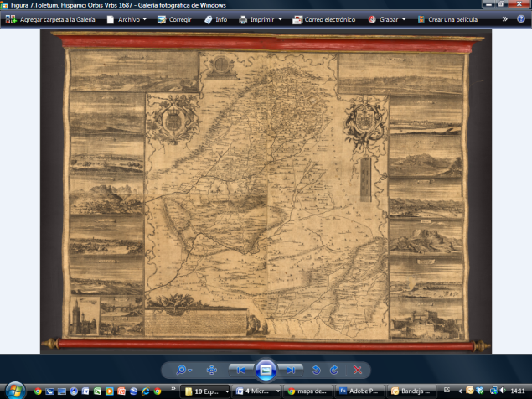Switch to the 'Bandeja...' taskbar window
Viewport: 532px width, 399px height.
[x=412, y=391]
